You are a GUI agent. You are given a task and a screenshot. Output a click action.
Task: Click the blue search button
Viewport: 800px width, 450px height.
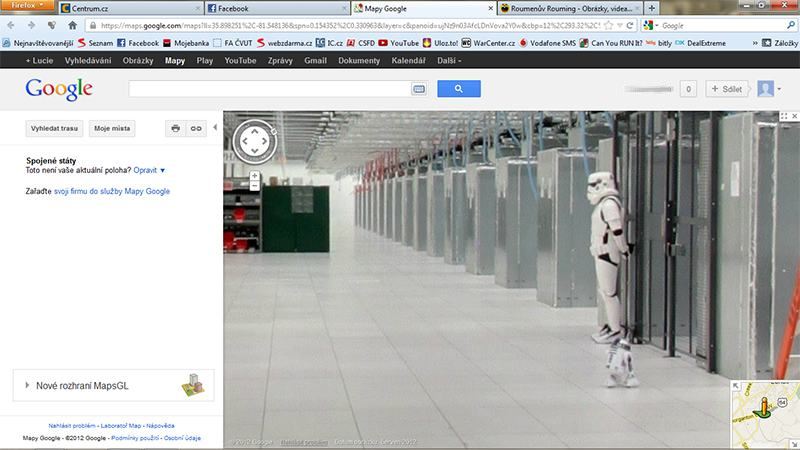click(x=459, y=89)
